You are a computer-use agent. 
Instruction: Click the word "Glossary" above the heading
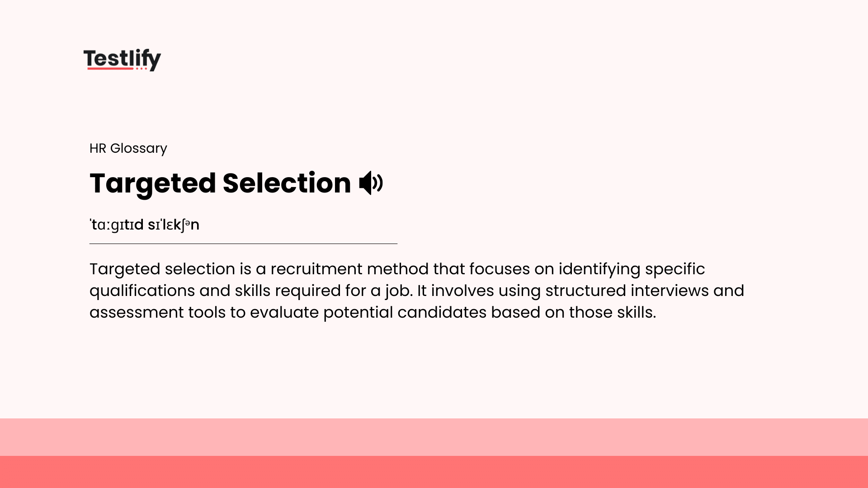coord(138,148)
